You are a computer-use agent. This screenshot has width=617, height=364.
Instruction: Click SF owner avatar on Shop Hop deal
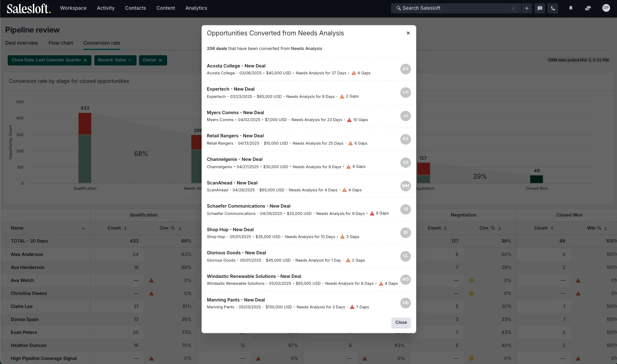[406, 233]
